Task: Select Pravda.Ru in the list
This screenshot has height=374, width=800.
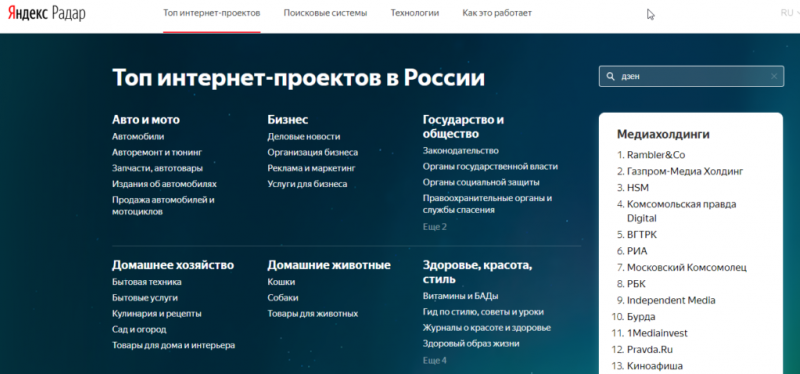Action: coord(651,350)
